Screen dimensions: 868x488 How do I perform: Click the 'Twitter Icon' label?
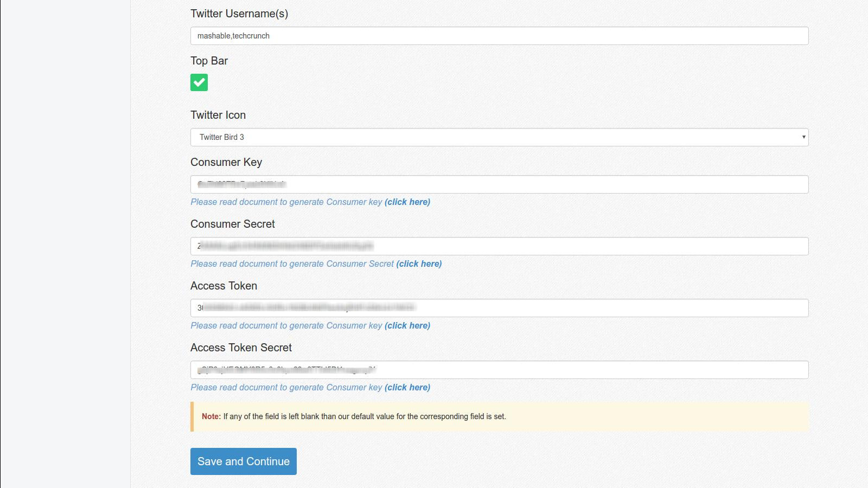tap(218, 115)
